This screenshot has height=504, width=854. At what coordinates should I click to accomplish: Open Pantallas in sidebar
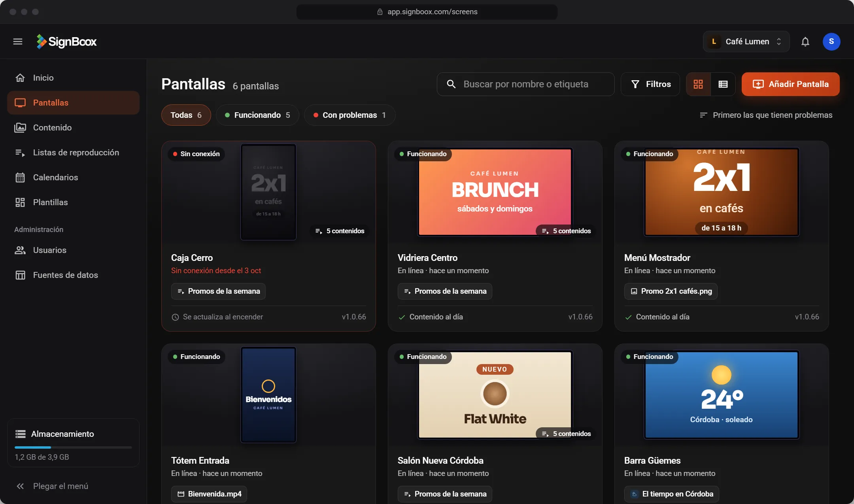coord(73,103)
